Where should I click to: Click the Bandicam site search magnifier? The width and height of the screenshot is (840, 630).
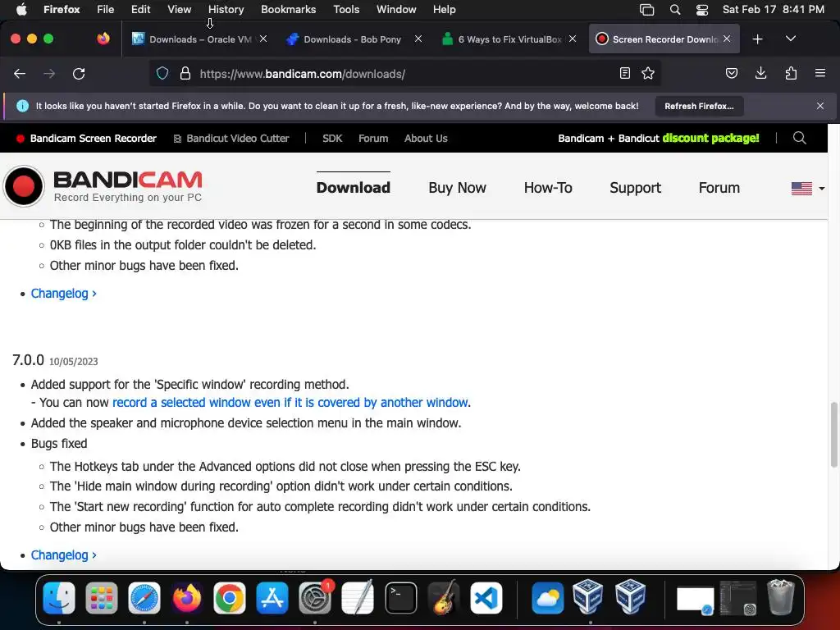tap(800, 138)
